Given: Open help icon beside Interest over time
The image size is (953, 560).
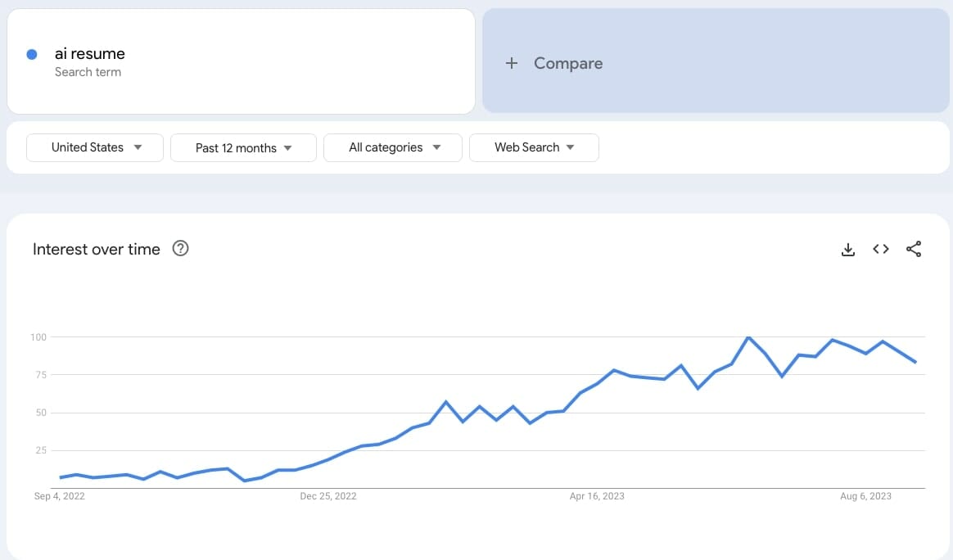Looking at the screenshot, I should (x=181, y=249).
